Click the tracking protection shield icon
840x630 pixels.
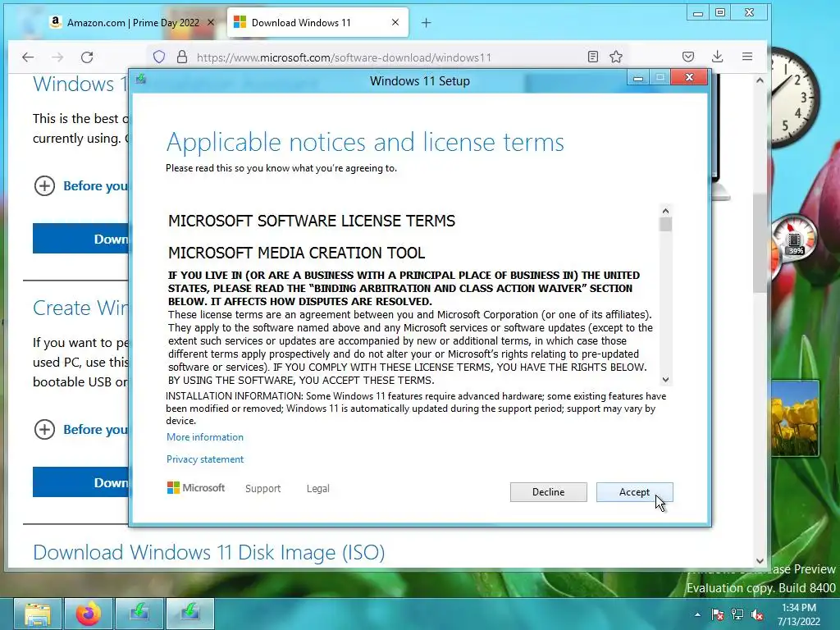tap(159, 57)
